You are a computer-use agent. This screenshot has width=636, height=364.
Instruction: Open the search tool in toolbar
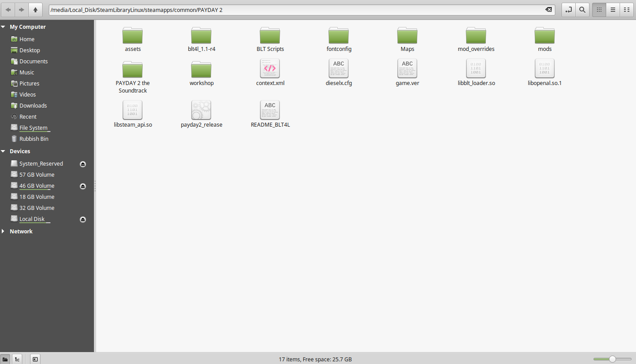coord(582,9)
